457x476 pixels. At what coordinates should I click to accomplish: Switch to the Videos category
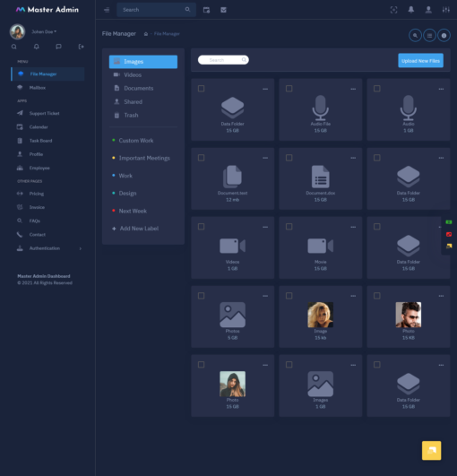tap(143, 74)
